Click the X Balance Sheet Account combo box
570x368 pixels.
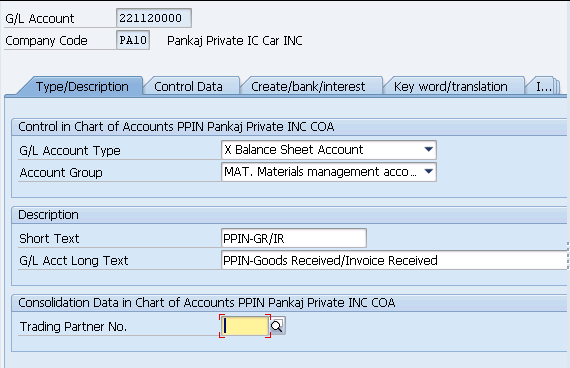pos(329,150)
